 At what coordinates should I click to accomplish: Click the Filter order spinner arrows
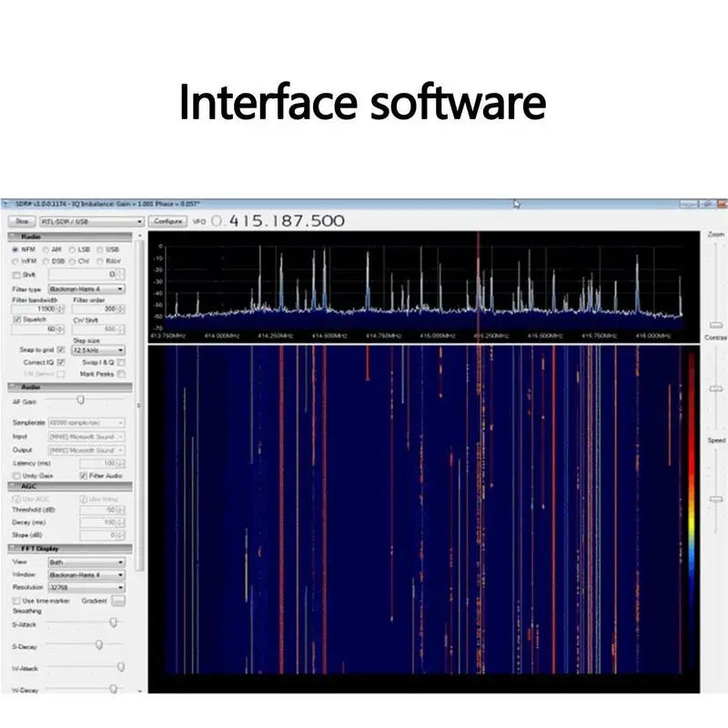[x=121, y=308]
